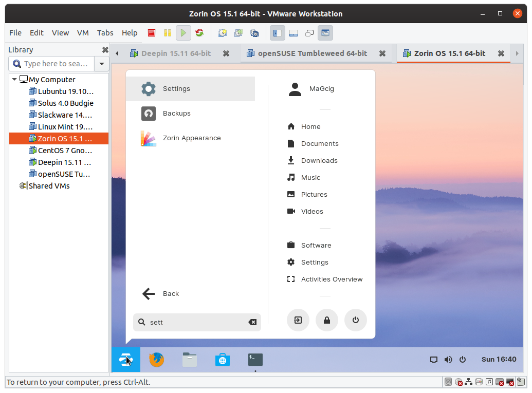Screen dimensions: 532x393
Task: Click the library search input field
Action: [51, 64]
